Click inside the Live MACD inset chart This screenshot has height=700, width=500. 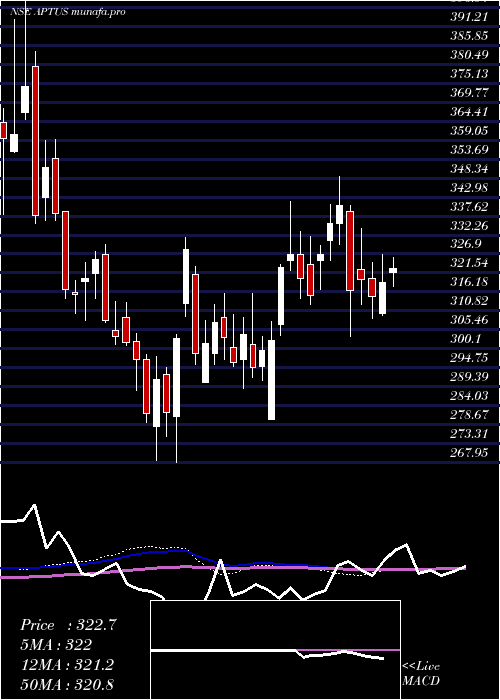pyautogui.click(x=275, y=650)
